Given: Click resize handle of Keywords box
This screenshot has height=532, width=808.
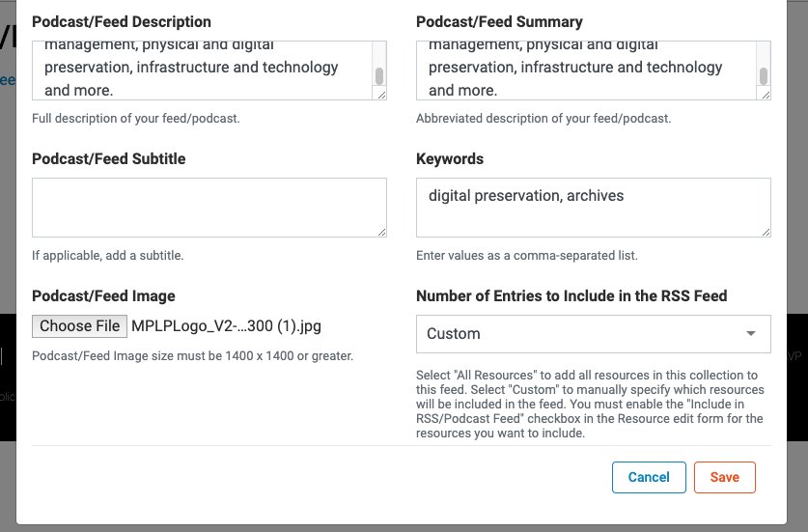Looking at the screenshot, I should tap(766, 232).
